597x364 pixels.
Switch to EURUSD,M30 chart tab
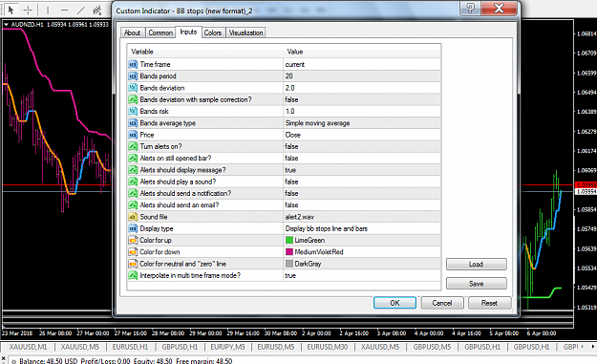328,347
